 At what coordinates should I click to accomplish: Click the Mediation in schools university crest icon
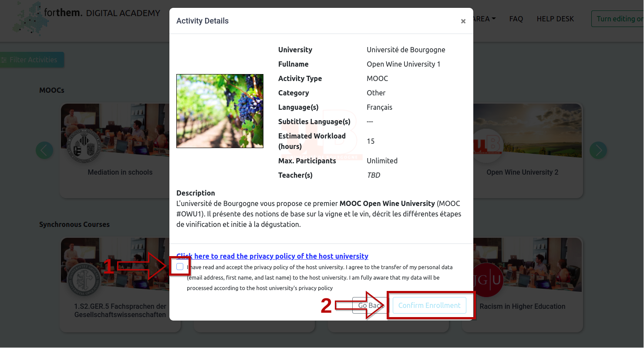[x=85, y=146]
